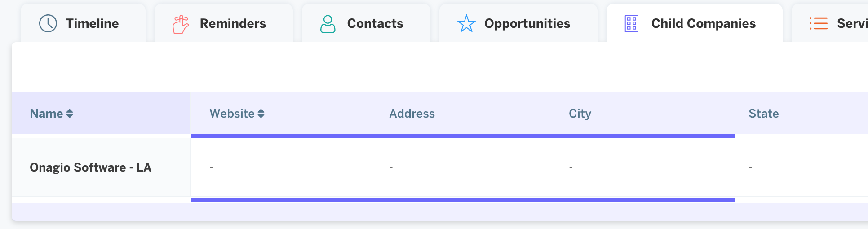
Task: Click the Contacts person icon
Action: click(328, 24)
